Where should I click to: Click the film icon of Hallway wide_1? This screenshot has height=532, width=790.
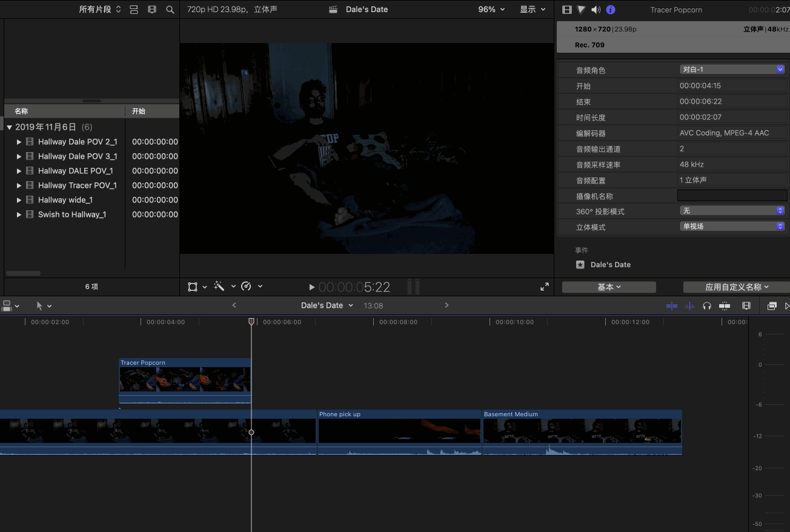click(x=30, y=200)
